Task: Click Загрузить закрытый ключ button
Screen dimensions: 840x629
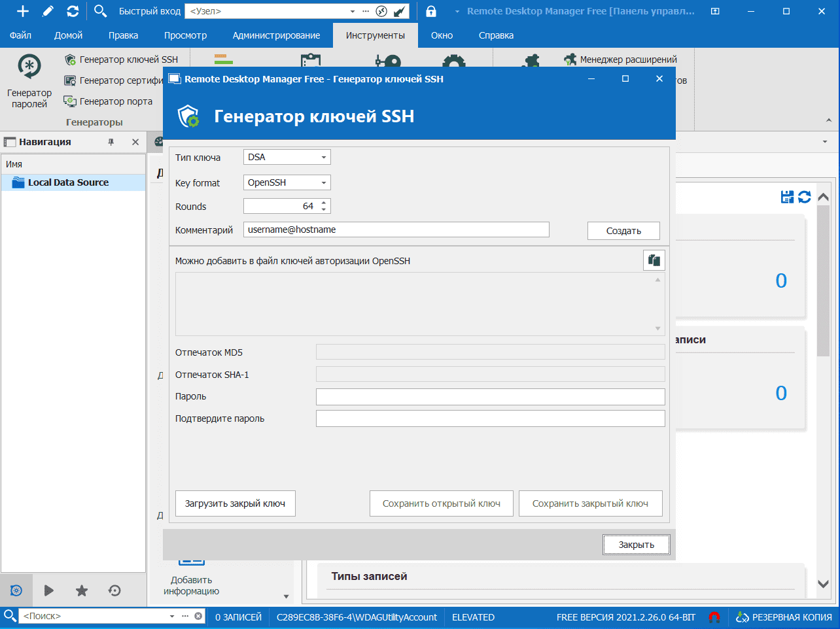Action: (x=236, y=503)
